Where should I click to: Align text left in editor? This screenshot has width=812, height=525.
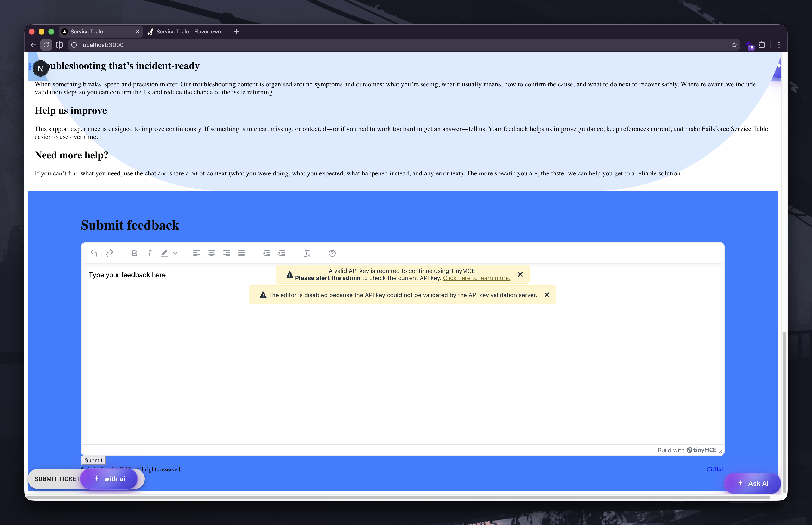pyautogui.click(x=196, y=253)
